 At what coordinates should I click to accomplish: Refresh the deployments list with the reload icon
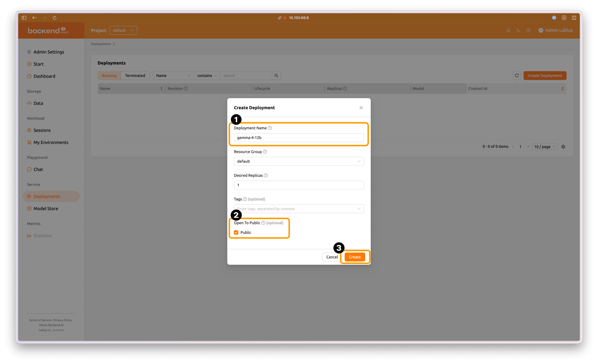pos(517,75)
